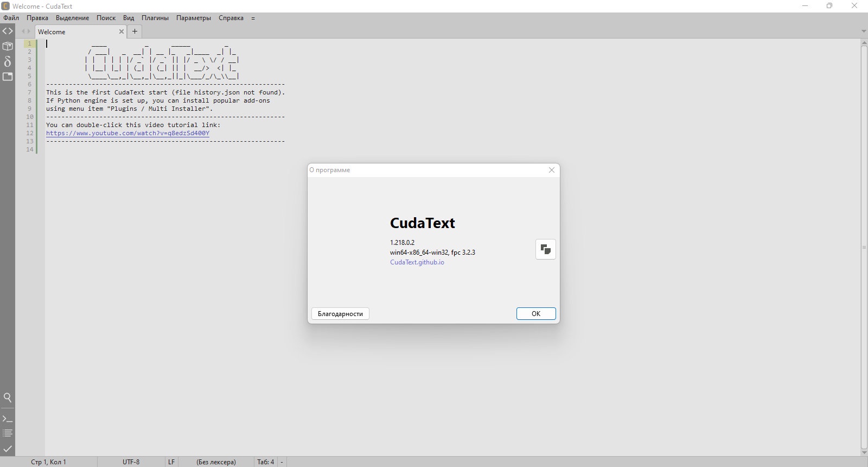Open the Code tree sidebar panel

[8, 31]
